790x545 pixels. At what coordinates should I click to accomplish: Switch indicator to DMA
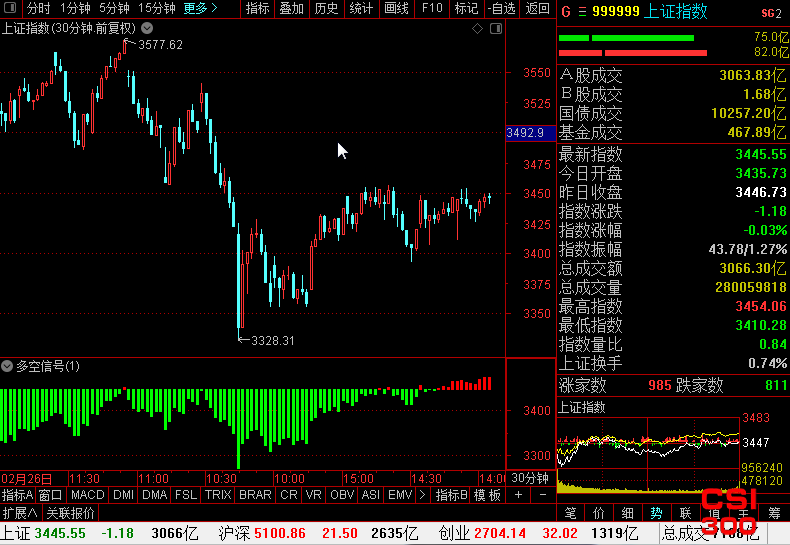click(155, 495)
